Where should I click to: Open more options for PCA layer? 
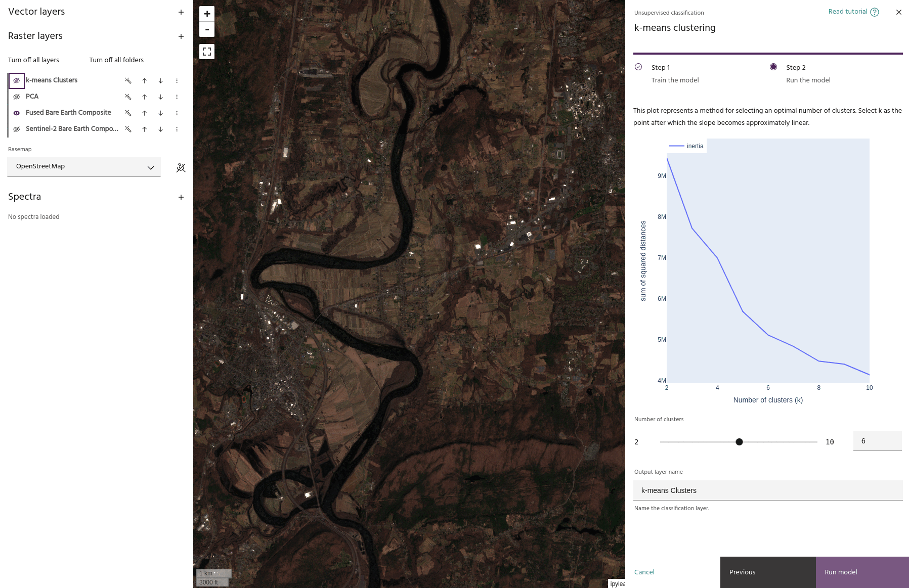click(177, 97)
